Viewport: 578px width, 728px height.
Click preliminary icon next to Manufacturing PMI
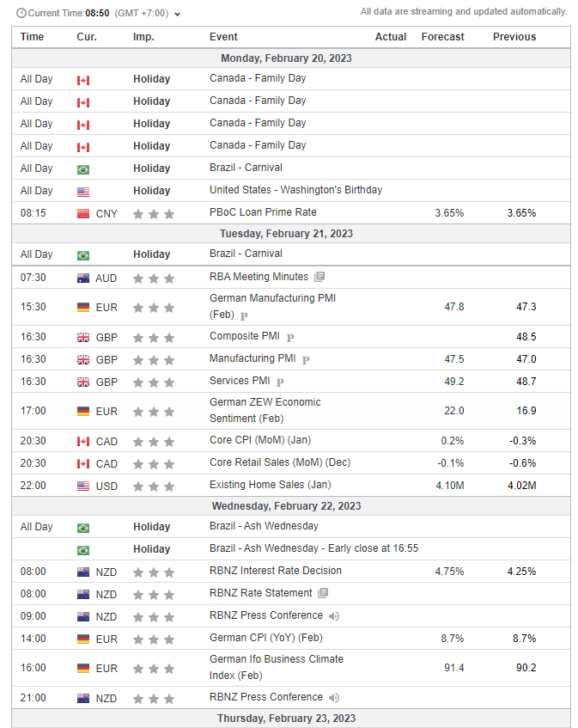[306, 360]
